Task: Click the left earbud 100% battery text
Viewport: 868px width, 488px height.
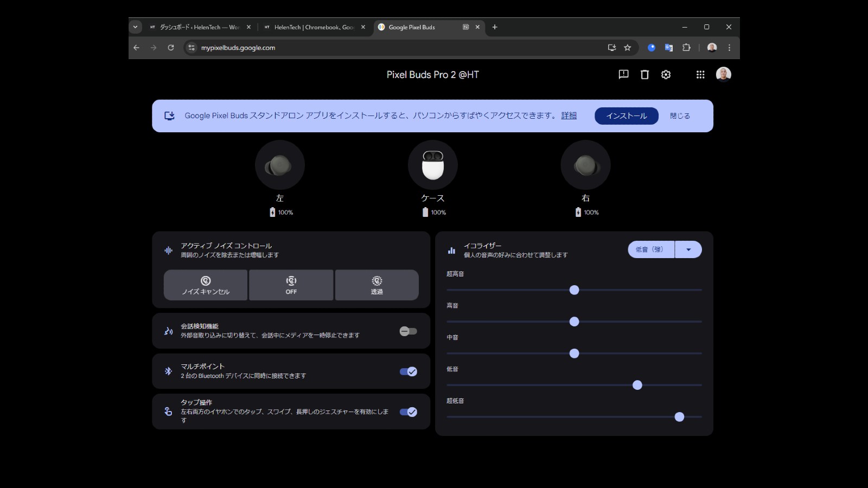Action: (285, 213)
